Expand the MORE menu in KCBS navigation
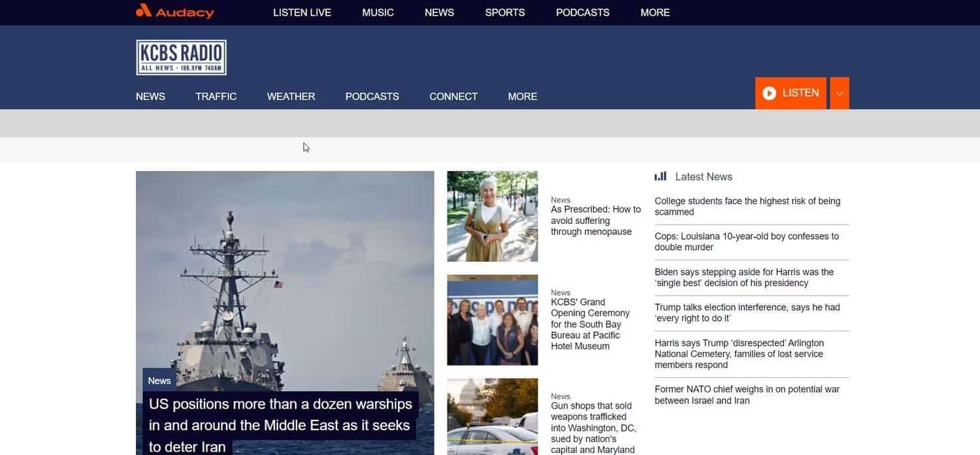The height and width of the screenshot is (455, 980). point(522,97)
